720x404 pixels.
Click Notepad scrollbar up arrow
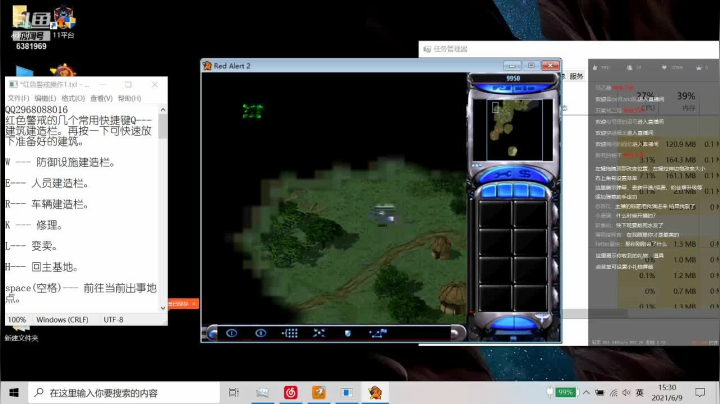(x=163, y=110)
